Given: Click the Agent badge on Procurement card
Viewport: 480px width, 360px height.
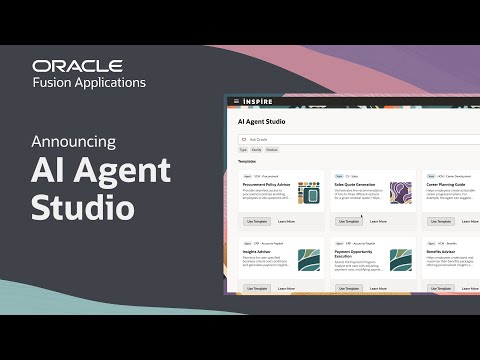Looking at the screenshot, I should 247,176.
